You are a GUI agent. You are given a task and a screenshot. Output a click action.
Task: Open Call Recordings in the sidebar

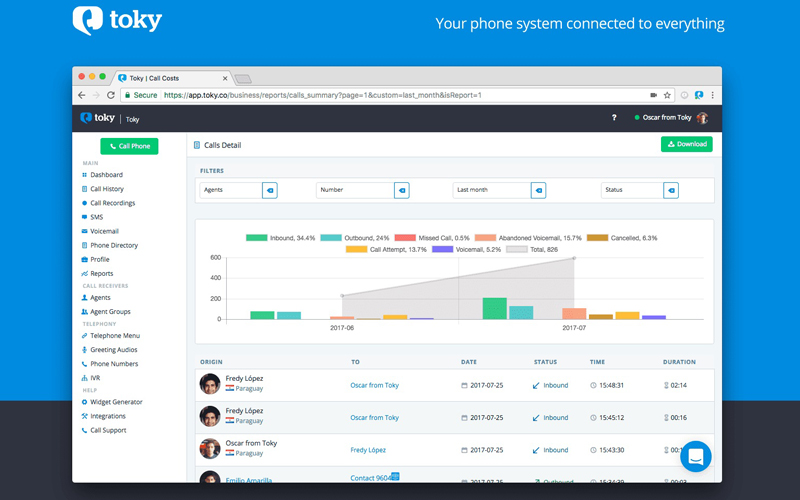click(112, 203)
